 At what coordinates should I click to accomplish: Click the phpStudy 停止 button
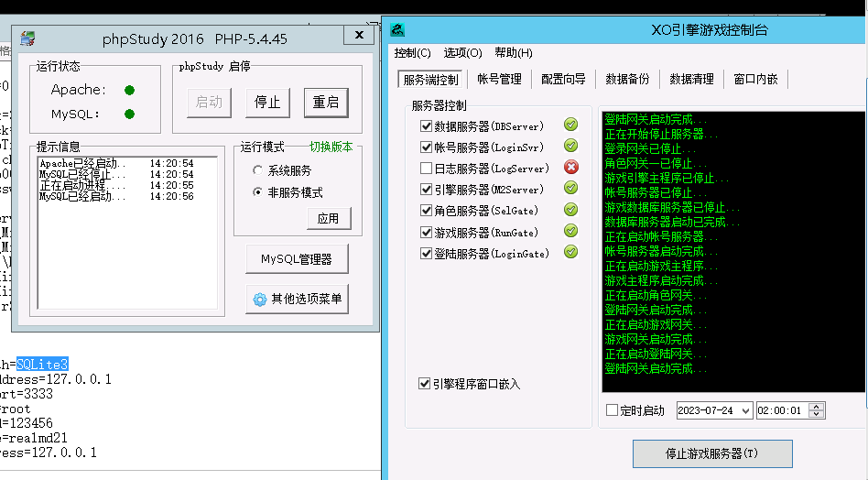[x=267, y=103]
